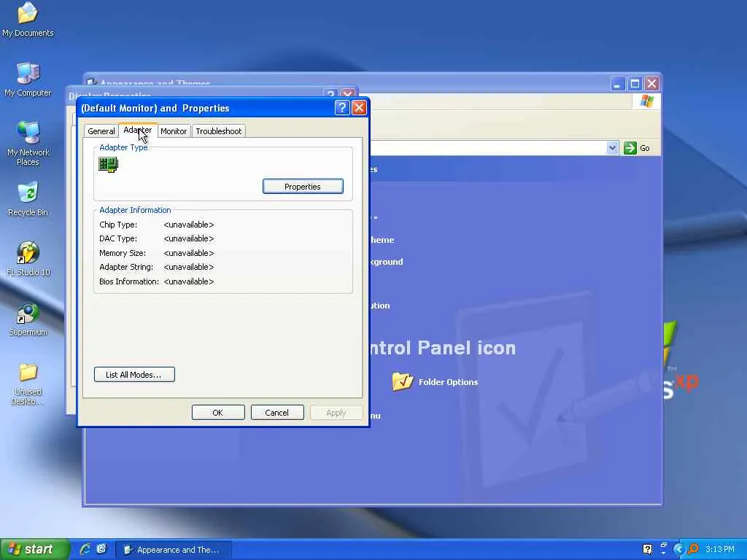Click the adapter card icon under Adapter Type
Image resolution: width=747 pixels, height=560 pixels.
(x=108, y=165)
